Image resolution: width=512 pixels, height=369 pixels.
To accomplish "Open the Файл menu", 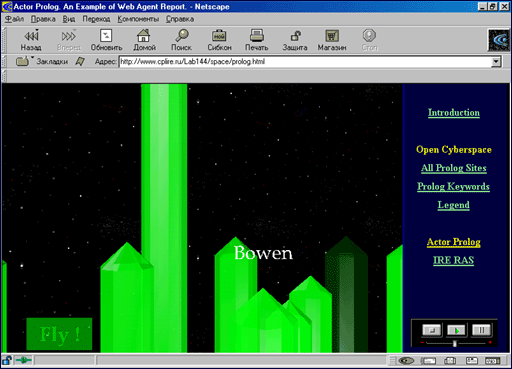I will coord(14,19).
